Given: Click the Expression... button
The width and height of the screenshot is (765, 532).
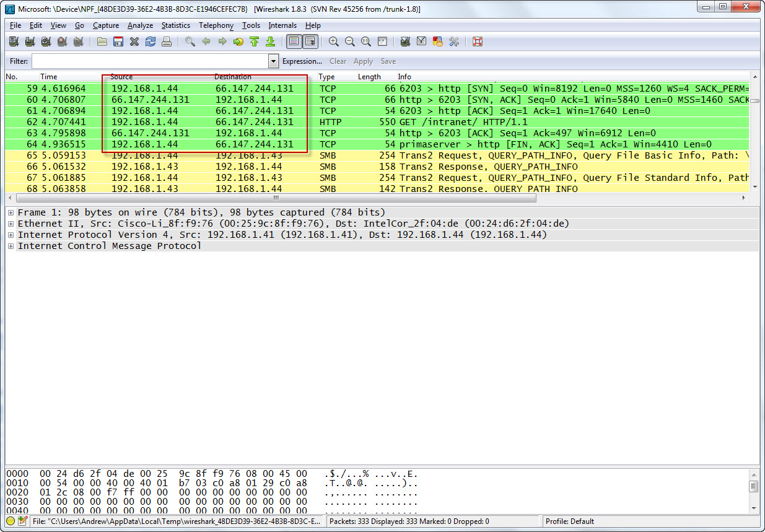Looking at the screenshot, I should click(302, 61).
